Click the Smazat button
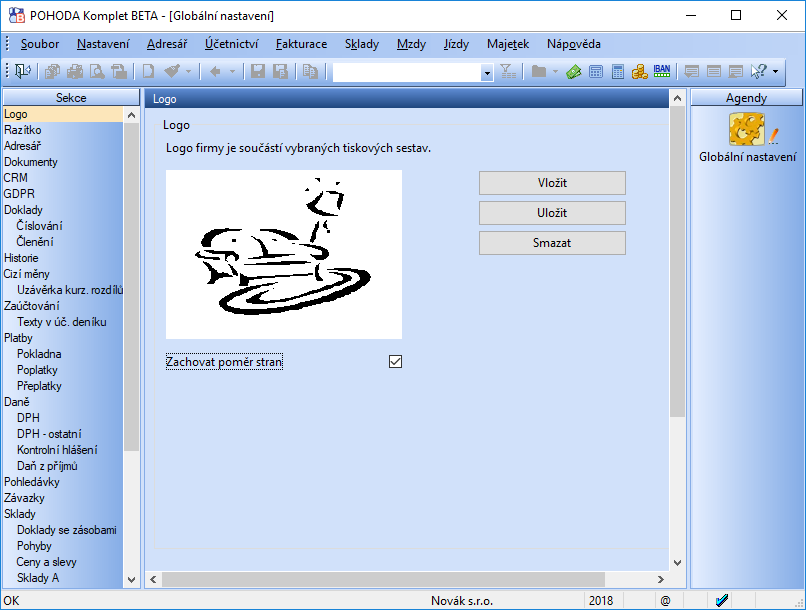 pyautogui.click(x=552, y=243)
